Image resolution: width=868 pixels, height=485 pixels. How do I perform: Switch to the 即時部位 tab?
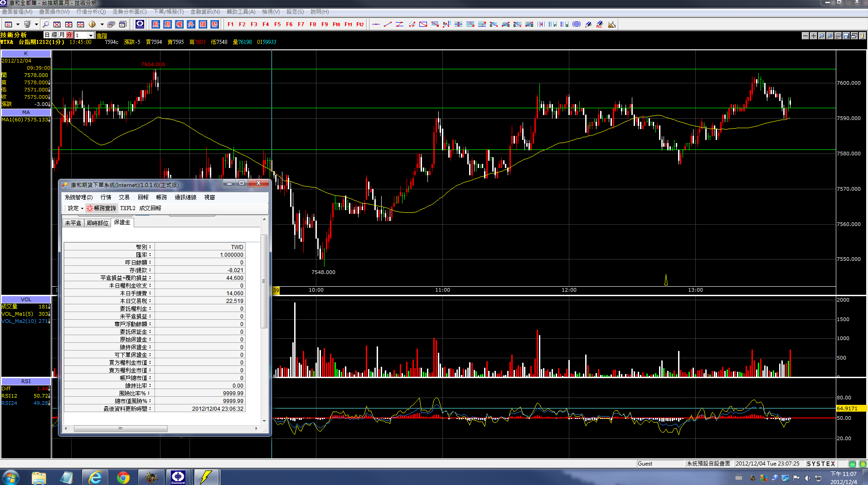tap(97, 223)
